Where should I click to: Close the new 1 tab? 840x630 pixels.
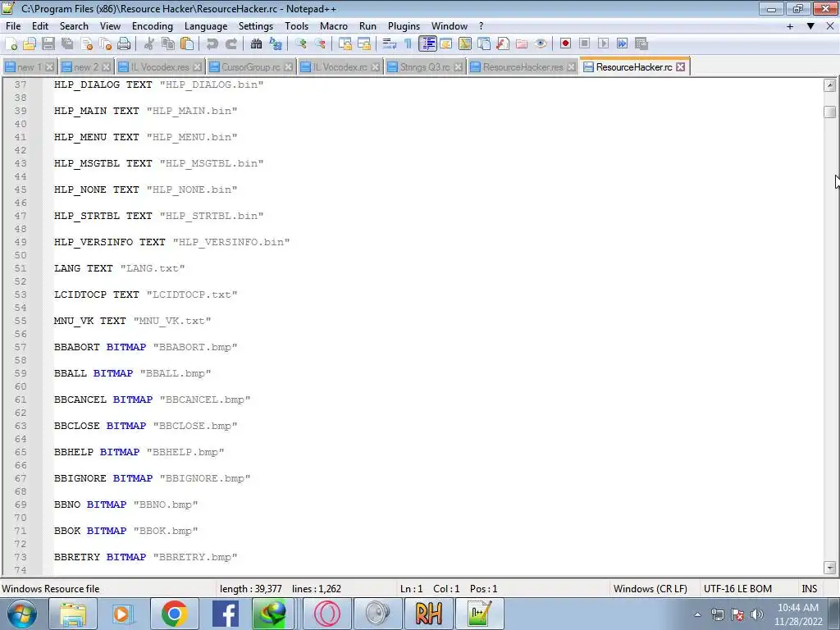click(x=49, y=67)
